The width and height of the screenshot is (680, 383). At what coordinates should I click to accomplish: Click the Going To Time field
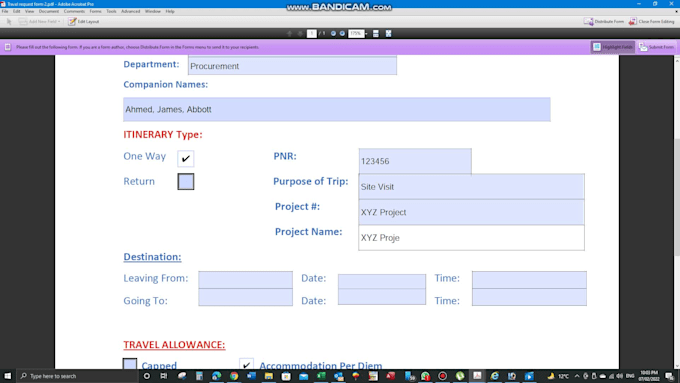[x=529, y=297]
